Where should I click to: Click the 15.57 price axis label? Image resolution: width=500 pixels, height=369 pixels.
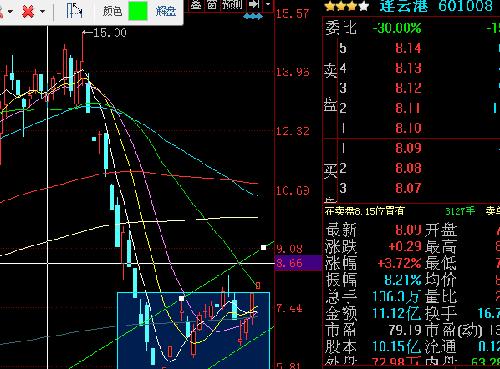(293, 14)
